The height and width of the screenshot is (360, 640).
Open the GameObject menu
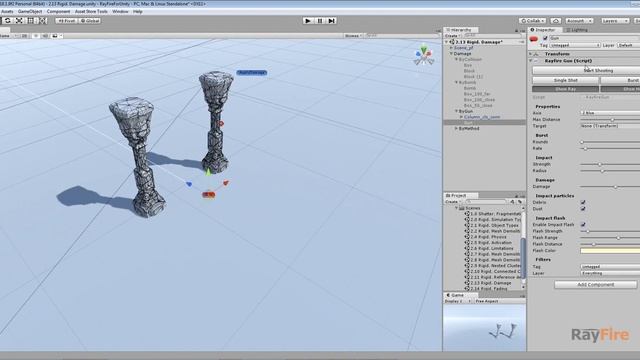tap(30, 11)
